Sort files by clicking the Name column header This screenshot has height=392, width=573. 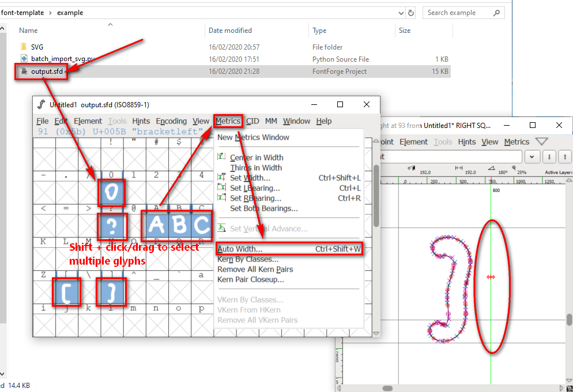point(29,30)
